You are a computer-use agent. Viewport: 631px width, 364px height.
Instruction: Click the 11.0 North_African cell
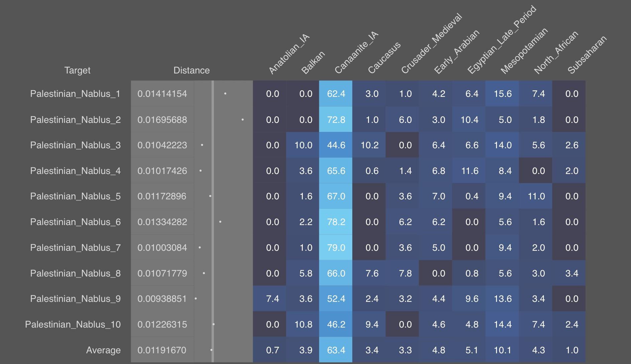coord(536,196)
